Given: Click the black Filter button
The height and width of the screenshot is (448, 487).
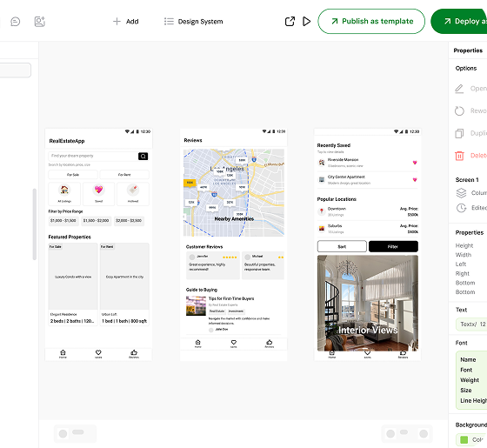Looking at the screenshot, I should coord(393,247).
